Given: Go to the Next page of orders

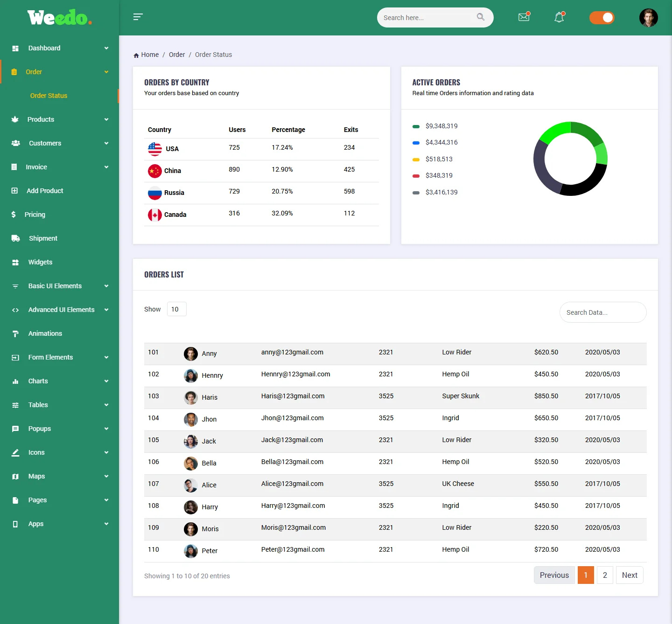Looking at the screenshot, I should pos(629,575).
